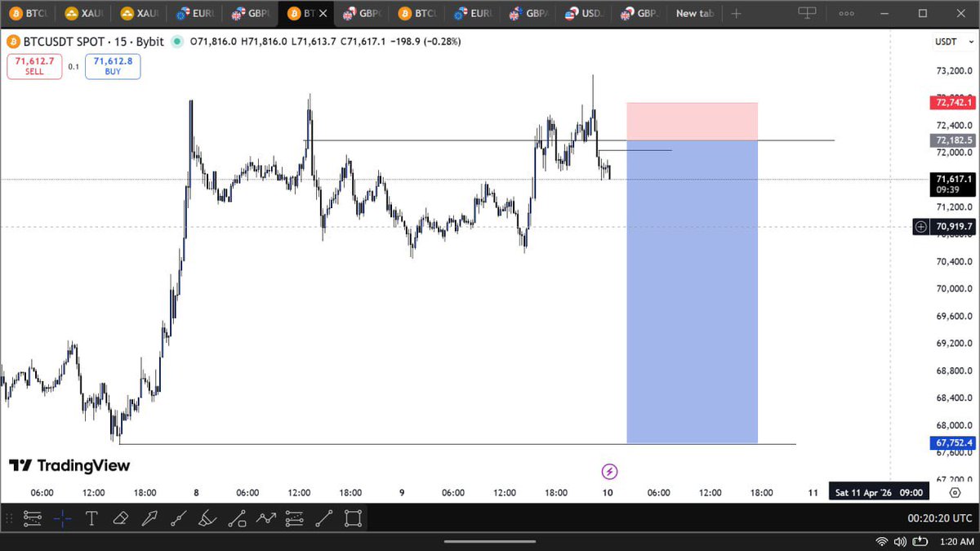Open the browser three-dots menu
The image size is (980, 551).
click(847, 14)
